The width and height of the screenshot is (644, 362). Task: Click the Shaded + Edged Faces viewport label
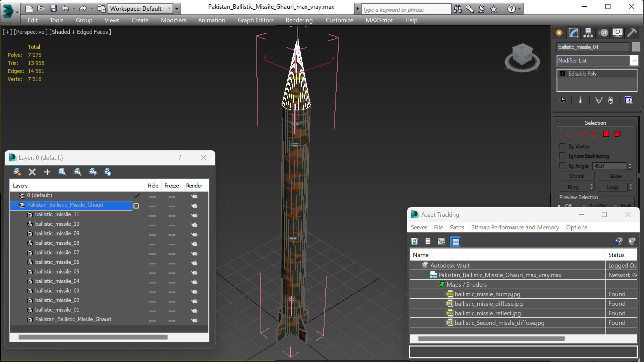point(80,32)
